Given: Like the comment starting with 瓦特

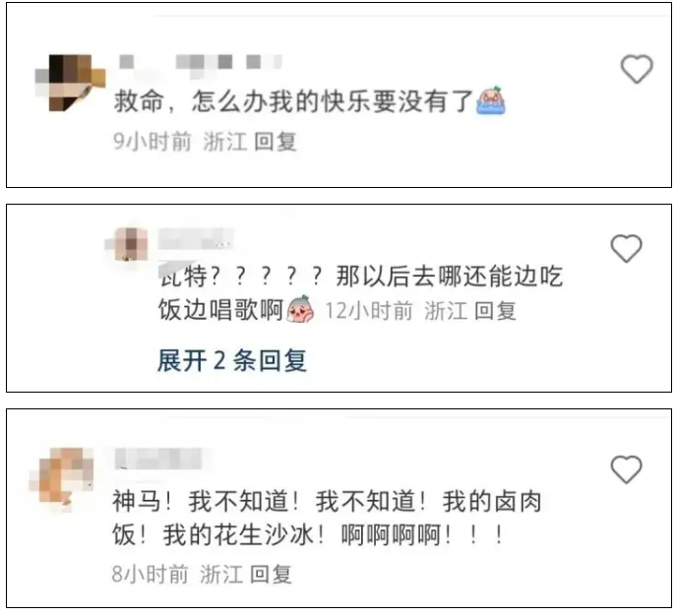Looking at the screenshot, I should point(626,248).
